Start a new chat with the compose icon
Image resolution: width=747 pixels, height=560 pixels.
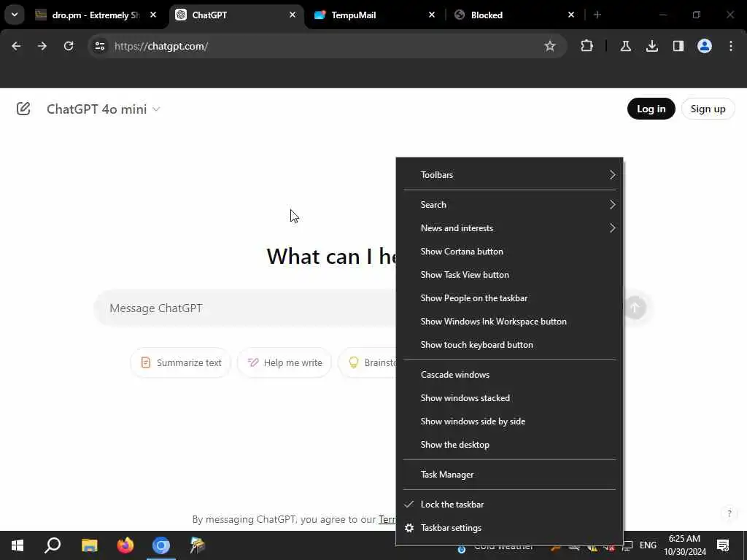coord(23,109)
